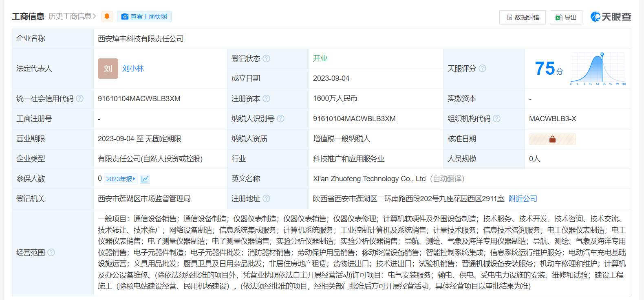This screenshot has width=644, height=300.
Task: Click help icon beside 组织机构代码
Action: click(x=496, y=118)
